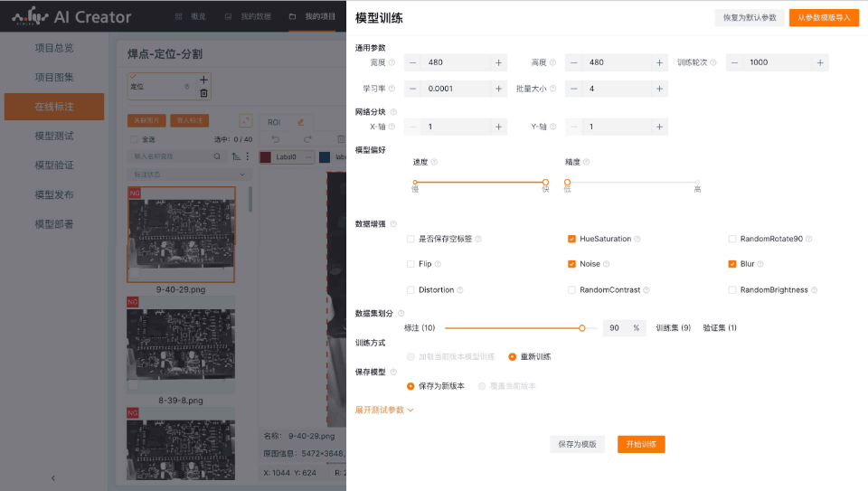Enable the RandomRotate90 checkbox
The width and height of the screenshot is (868, 491).
[x=732, y=240]
